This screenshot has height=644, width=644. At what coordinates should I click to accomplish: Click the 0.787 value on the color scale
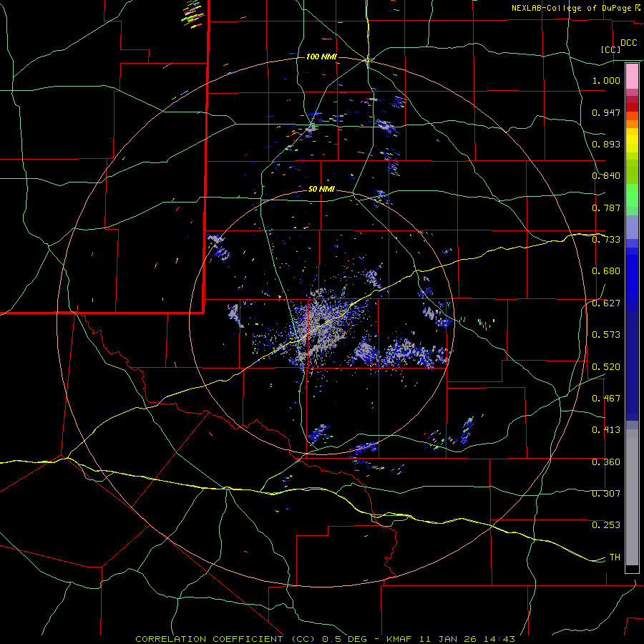(x=606, y=208)
